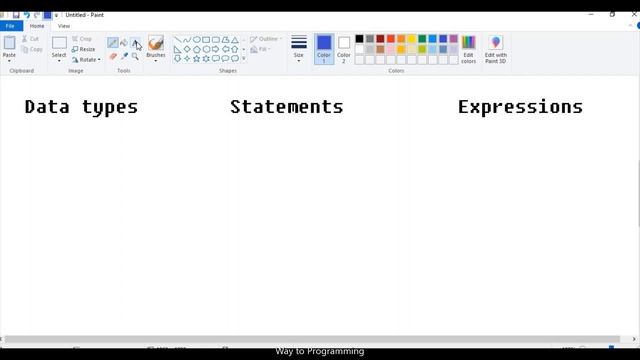Choose the Oval callout shape
This screenshot has height=360, width=640.
coord(225,58)
